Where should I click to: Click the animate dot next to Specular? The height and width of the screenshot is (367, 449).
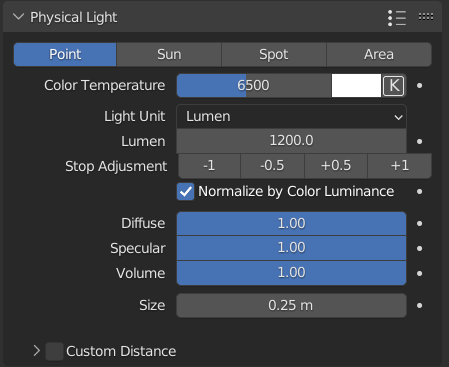click(x=420, y=248)
